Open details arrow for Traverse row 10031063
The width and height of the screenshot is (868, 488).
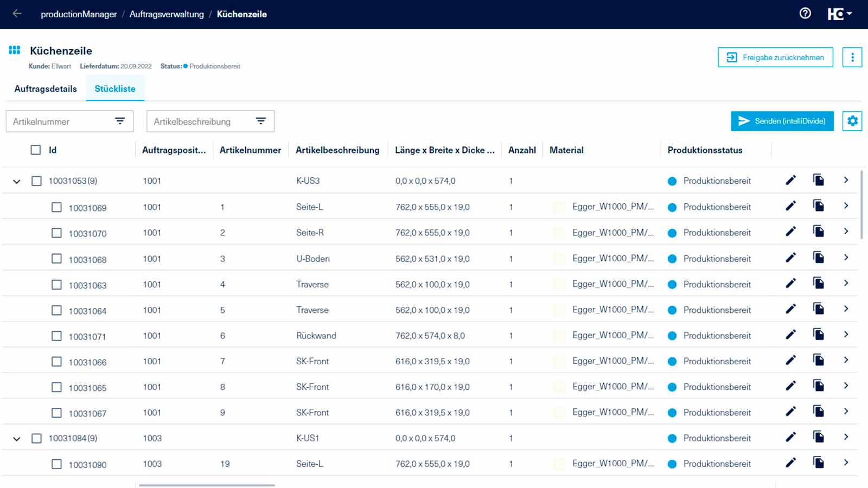846,284
